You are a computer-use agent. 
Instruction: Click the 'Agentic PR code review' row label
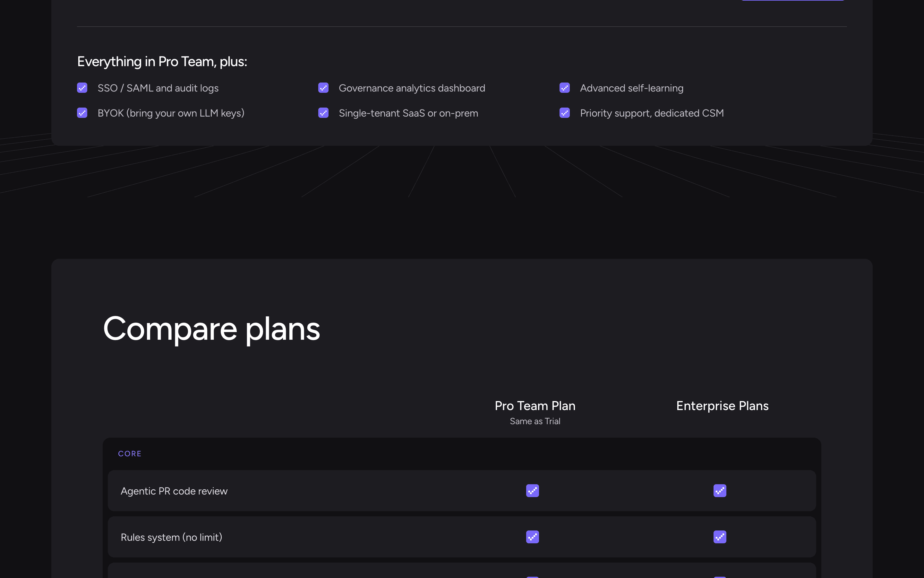174,491
